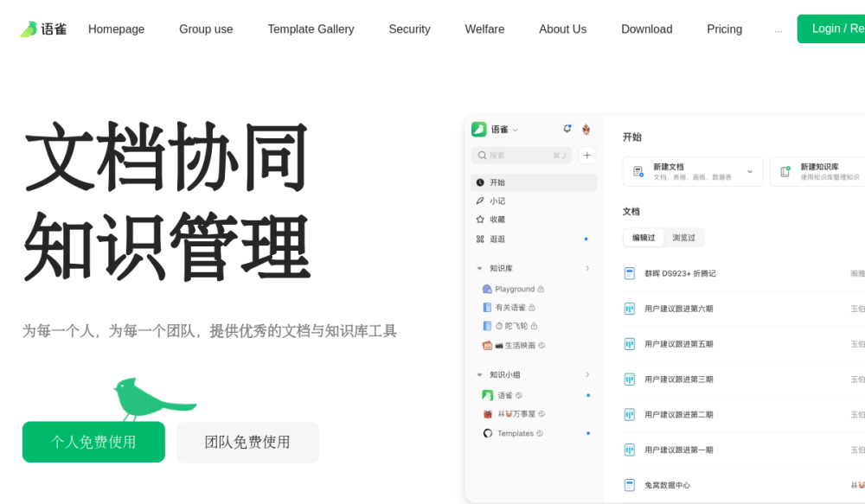The width and height of the screenshot is (865, 504).
Task: Focus the 搜索 search field
Action: pyautogui.click(x=522, y=156)
